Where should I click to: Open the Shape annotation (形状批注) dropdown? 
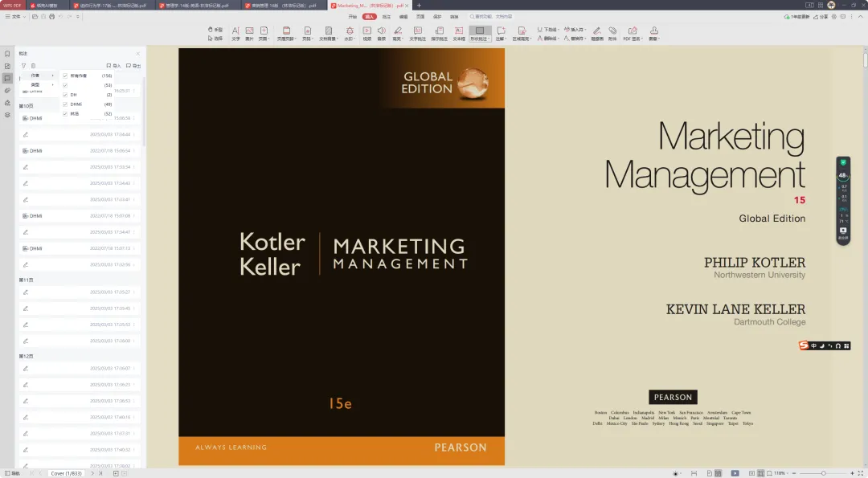(480, 33)
